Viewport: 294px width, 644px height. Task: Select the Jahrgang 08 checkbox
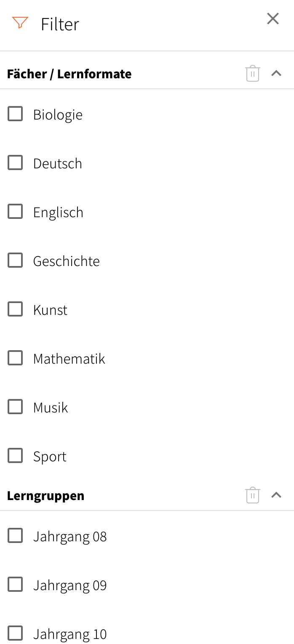[15, 535]
